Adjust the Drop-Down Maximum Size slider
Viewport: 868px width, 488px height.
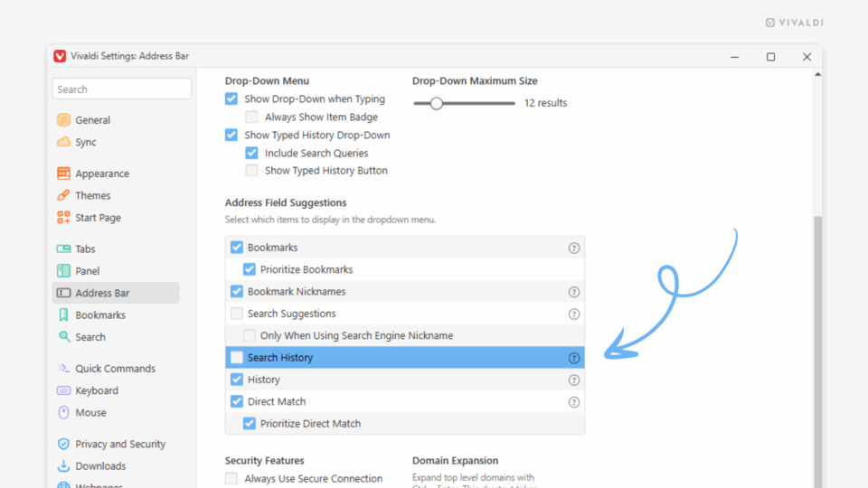click(436, 103)
